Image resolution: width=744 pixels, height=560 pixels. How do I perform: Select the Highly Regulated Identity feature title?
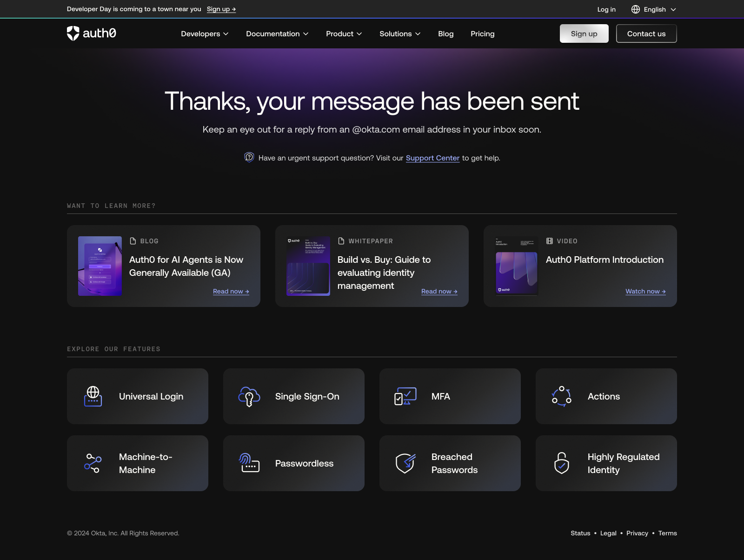pos(624,463)
